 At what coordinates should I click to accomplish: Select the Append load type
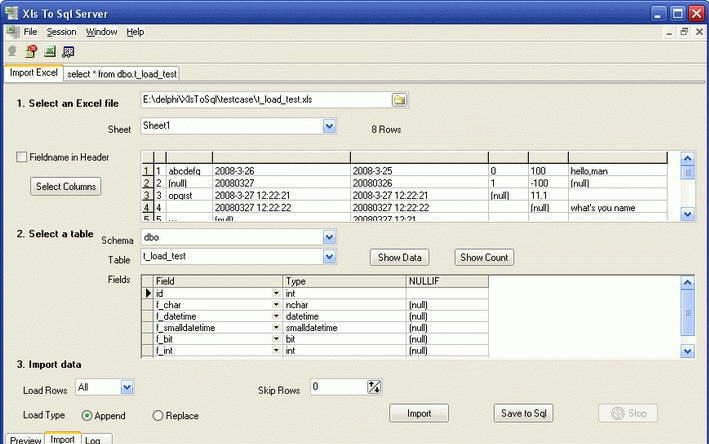(x=86, y=416)
